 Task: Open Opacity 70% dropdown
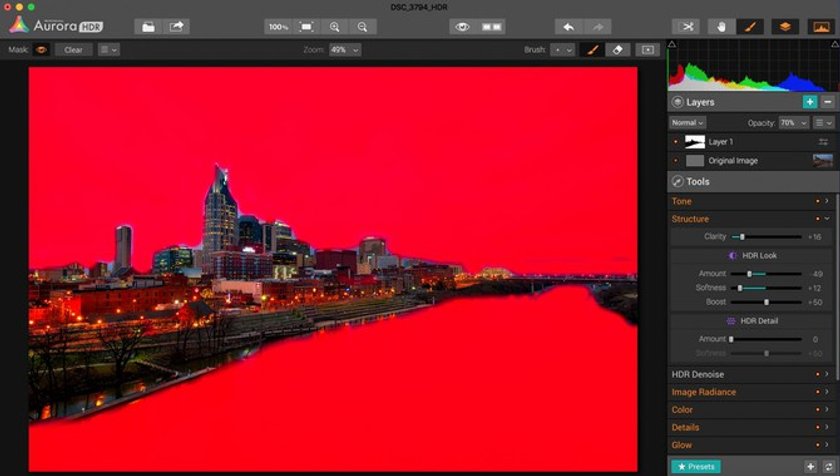pyautogui.click(x=793, y=123)
